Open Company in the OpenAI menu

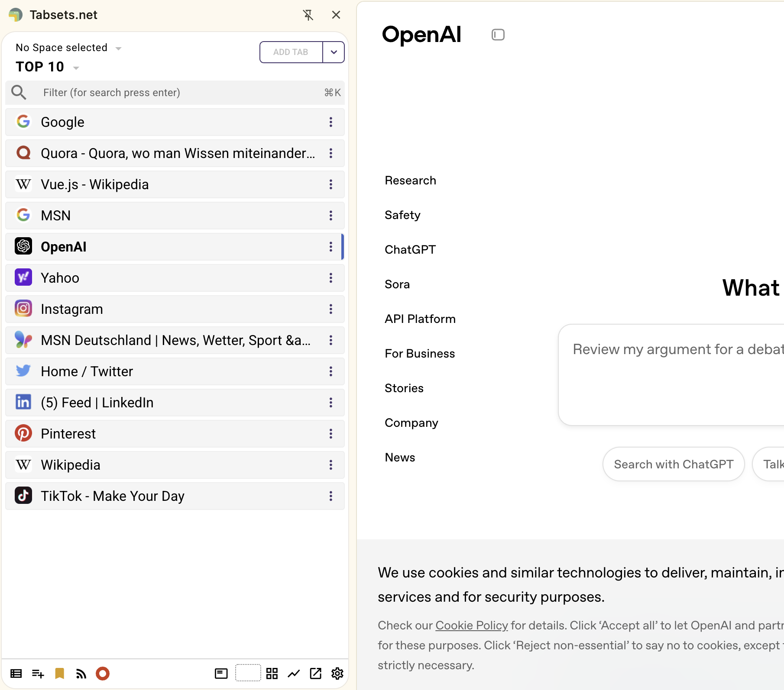(x=411, y=423)
